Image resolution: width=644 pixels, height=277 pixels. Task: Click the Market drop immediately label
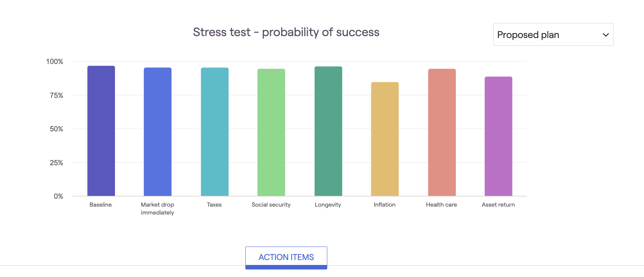[x=157, y=209]
